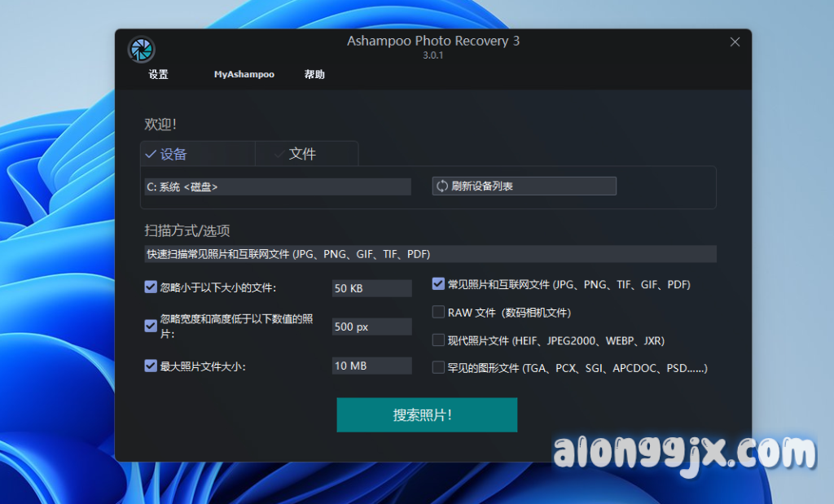
Task: Click the refresh icon beside 刷新设备列表
Action: [x=442, y=186]
